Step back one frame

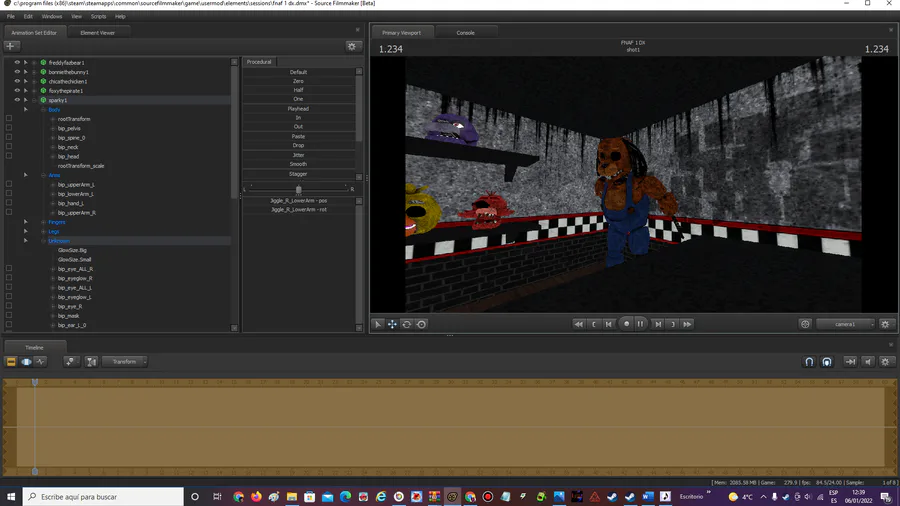point(608,324)
